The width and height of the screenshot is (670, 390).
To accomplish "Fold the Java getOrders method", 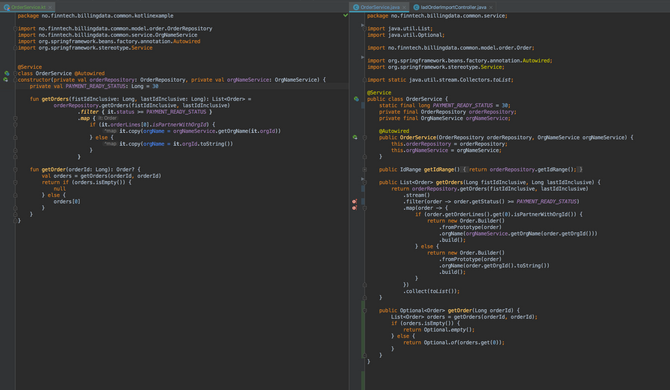I will point(364,182).
